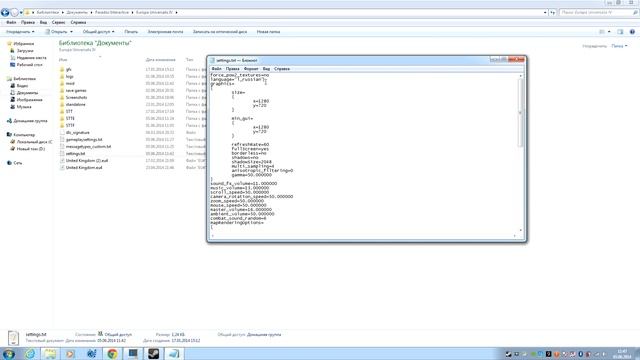The height and width of the screenshot is (360, 640).
Task: Open the recent pages dropdown next to Forward
Action: pos(21,13)
